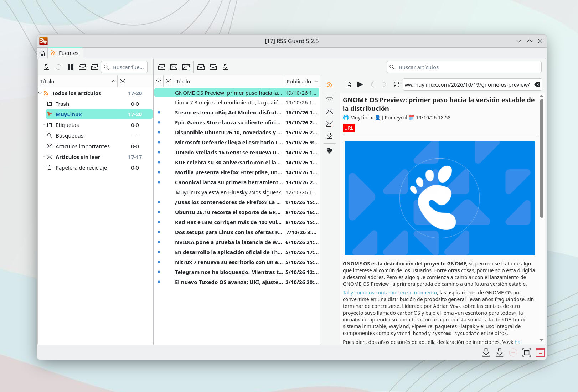Toggle read dot for Steam Big Art Mode article

(x=159, y=112)
